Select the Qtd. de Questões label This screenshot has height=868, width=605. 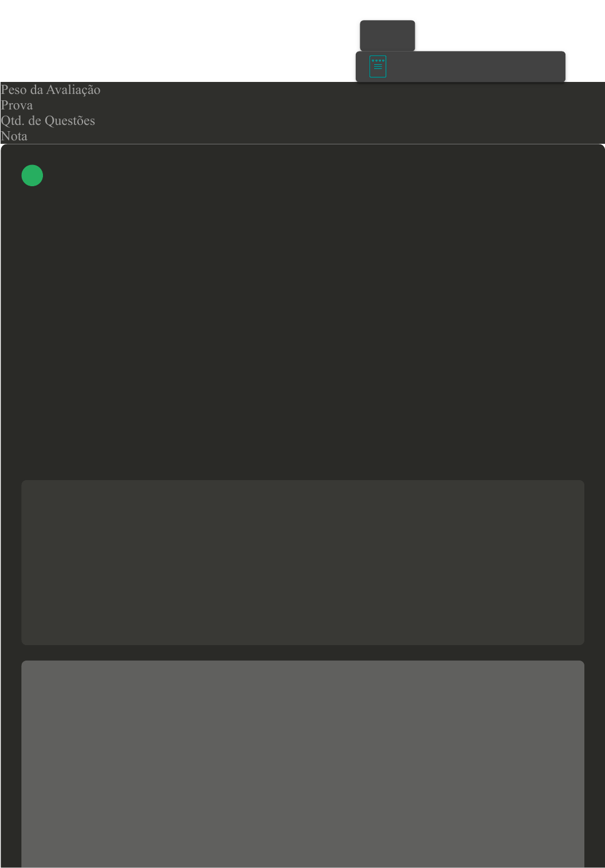pyautogui.click(x=48, y=121)
